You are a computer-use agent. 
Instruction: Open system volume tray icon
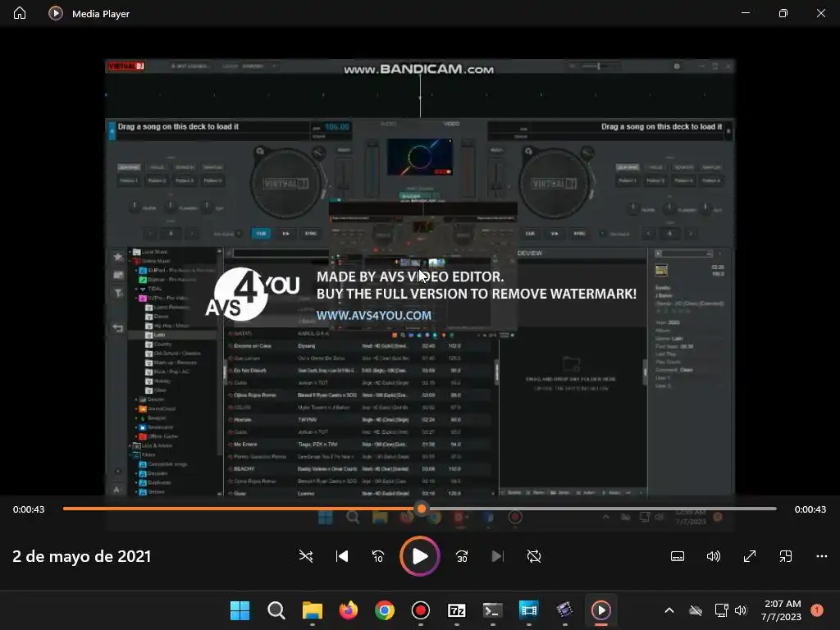point(741,610)
